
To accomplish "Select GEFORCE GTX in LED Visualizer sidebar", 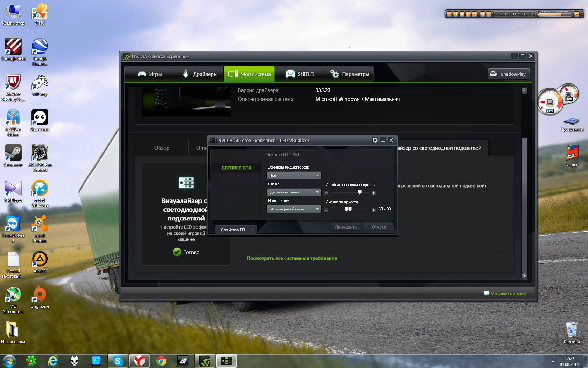I will (236, 168).
